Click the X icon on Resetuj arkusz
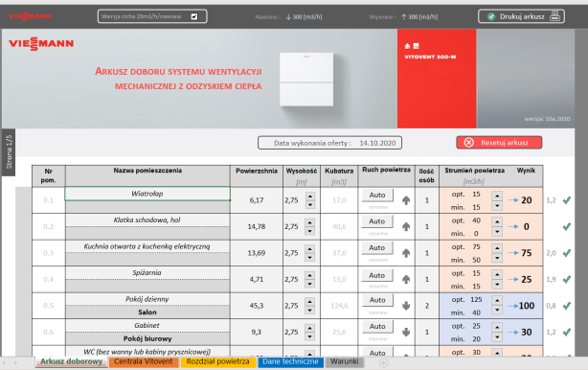The width and height of the screenshot is (588, 370). click(468, 143)
